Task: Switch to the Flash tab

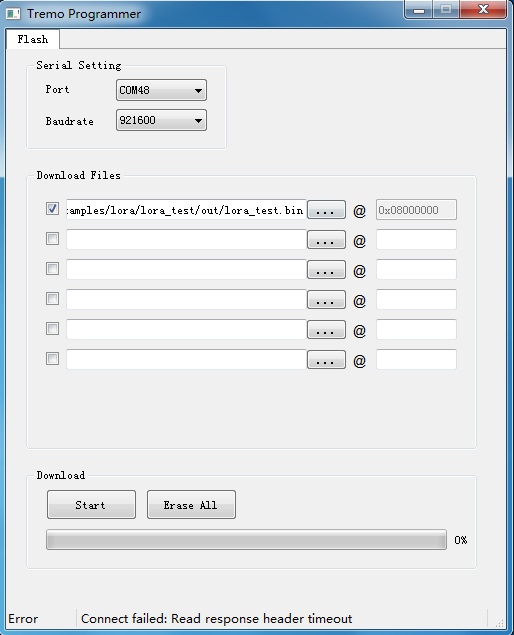Action: (x=33, y=39)
